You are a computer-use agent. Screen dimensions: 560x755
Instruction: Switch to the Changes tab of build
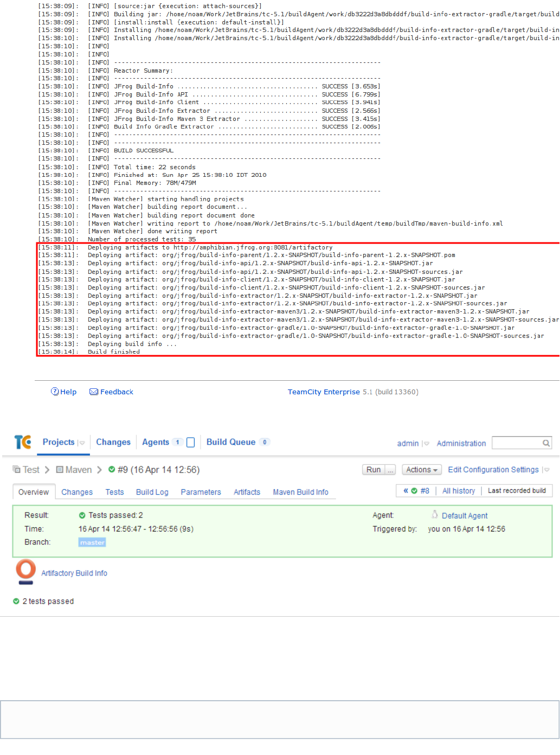pos(77,492)
